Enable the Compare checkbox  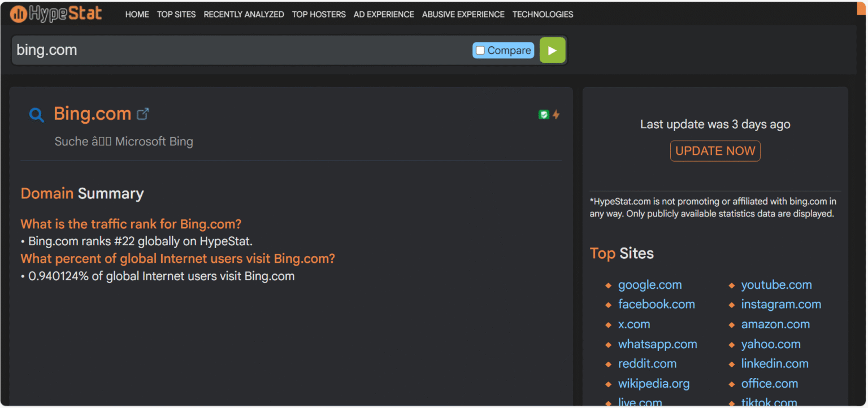tap(480, 50)
